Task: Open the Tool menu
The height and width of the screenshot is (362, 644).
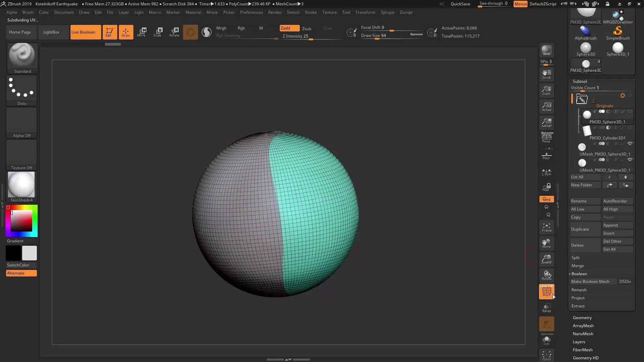Action: coord(346,12)
